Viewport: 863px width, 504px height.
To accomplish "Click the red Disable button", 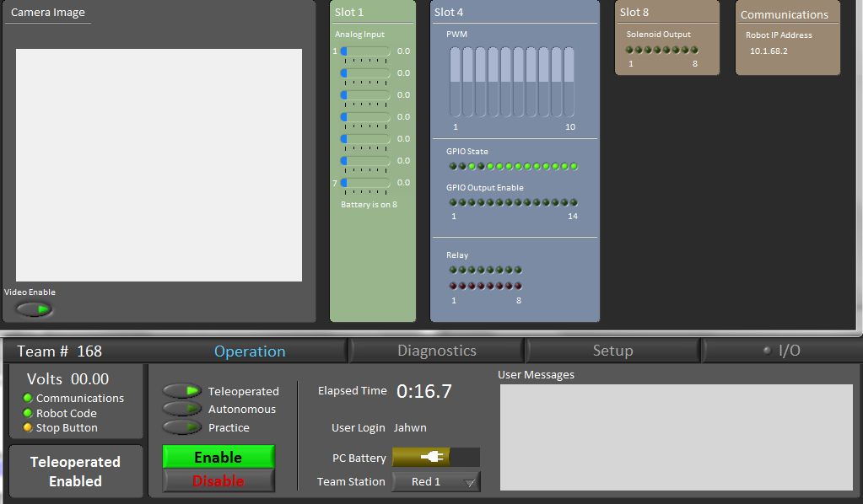I will click(x=218, y=480).
